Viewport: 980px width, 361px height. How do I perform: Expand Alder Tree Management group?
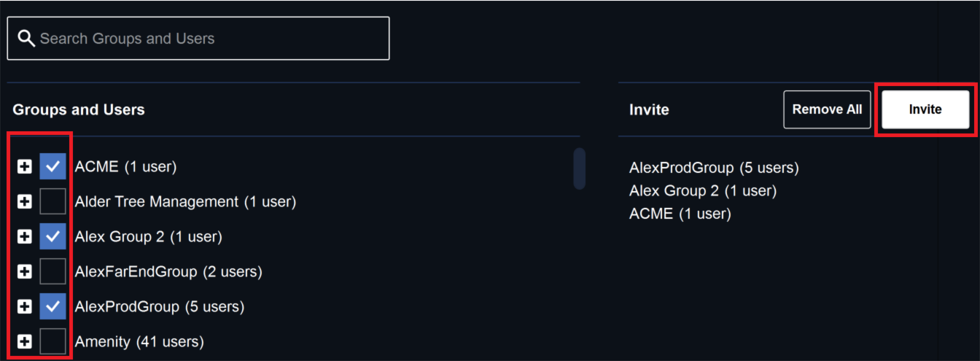click(25, 202)
